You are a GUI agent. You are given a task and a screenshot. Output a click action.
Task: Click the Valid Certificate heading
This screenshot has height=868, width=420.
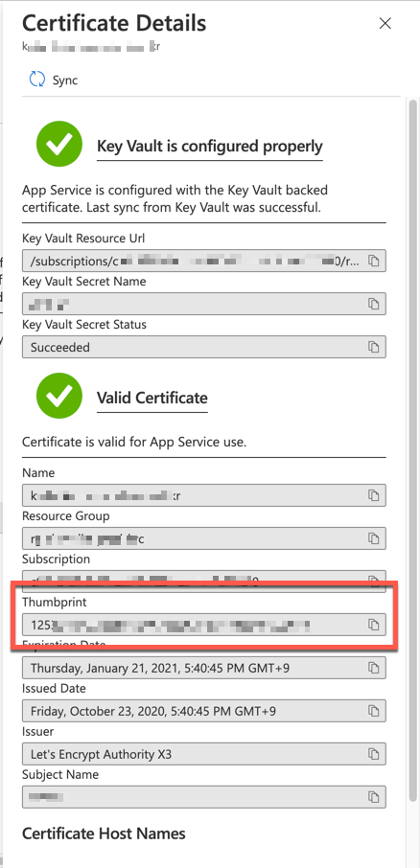point(152,398)
